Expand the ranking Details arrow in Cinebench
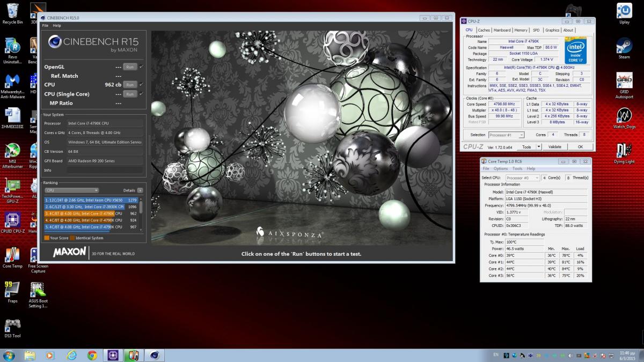644x362 pixels. pos(140,190)
